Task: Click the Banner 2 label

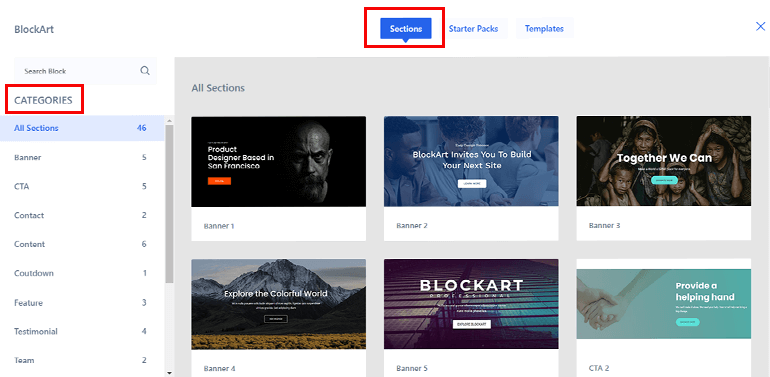Action: pos(412,226)
